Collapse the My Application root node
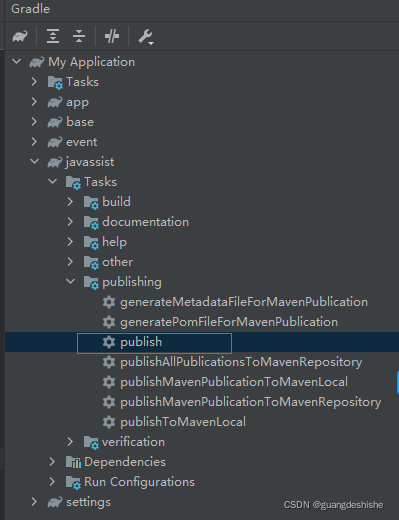 (16, 62)
